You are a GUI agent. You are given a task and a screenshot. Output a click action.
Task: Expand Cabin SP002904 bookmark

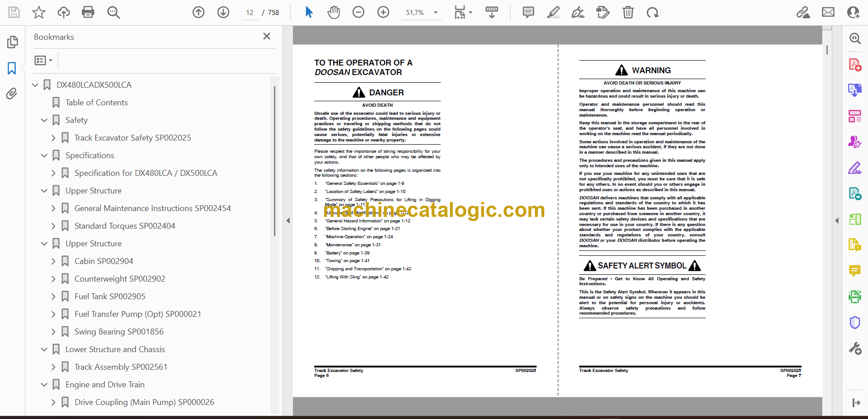[x=53, y=261]
